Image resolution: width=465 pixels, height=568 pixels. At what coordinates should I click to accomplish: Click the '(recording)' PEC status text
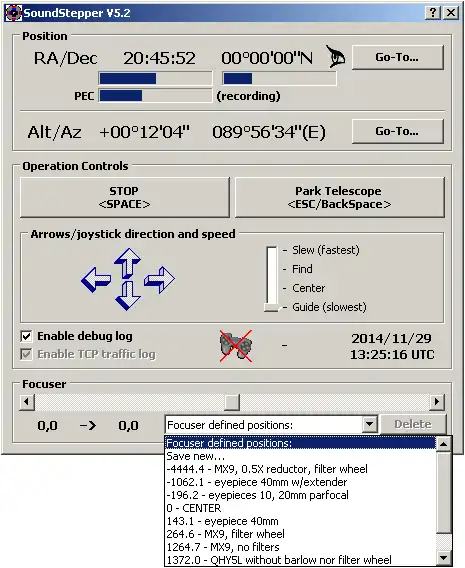pyautogui.click(x=248, y=96)
